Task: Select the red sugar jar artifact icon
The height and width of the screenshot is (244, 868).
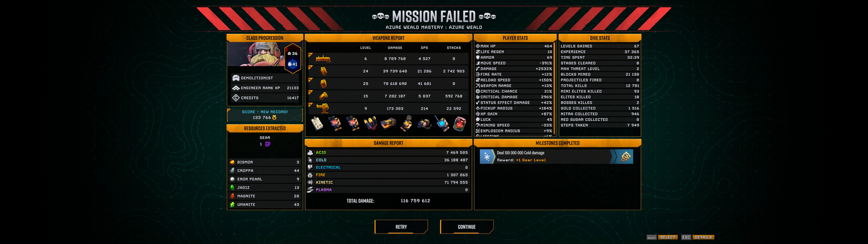Action: (x=460, y=124)
